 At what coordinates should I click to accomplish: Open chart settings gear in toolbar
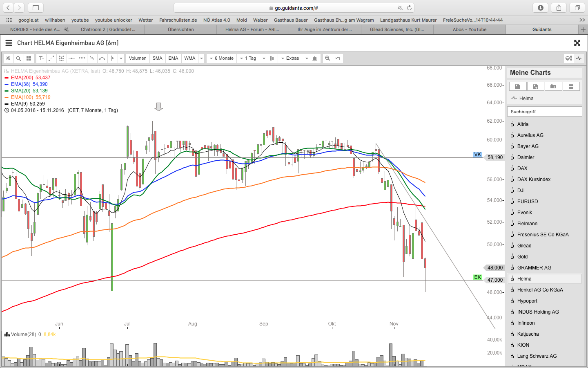(x=8, y=58)
